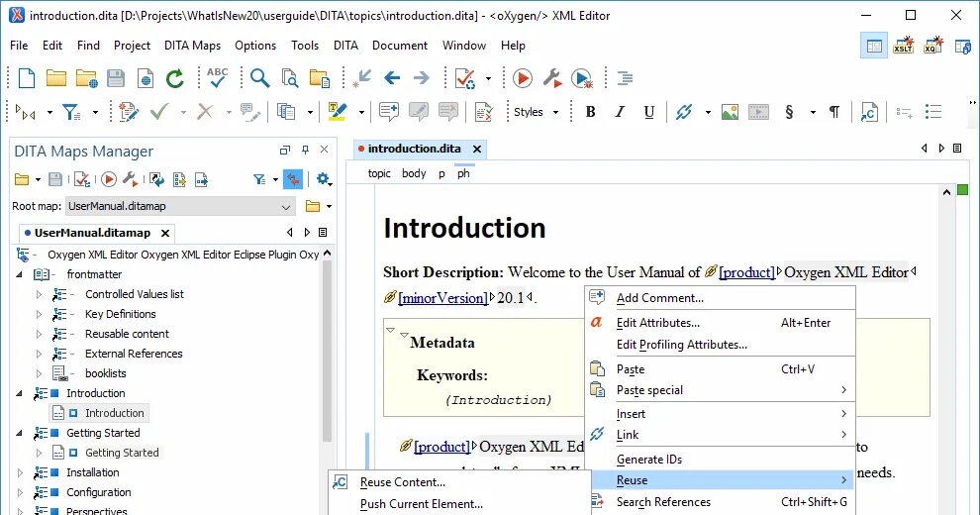
Task: Close the UserManual.ditamap tab
Action: coord(165,233)
